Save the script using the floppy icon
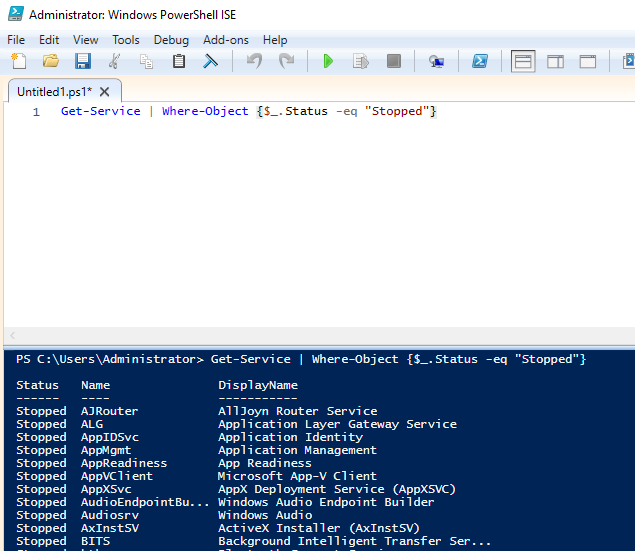 [82, 62]
